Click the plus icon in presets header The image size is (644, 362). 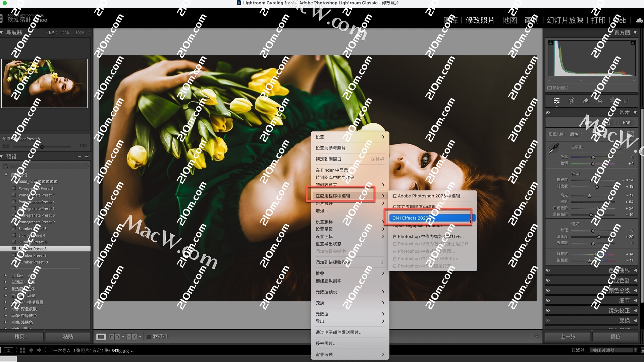[x=87, y=157]
